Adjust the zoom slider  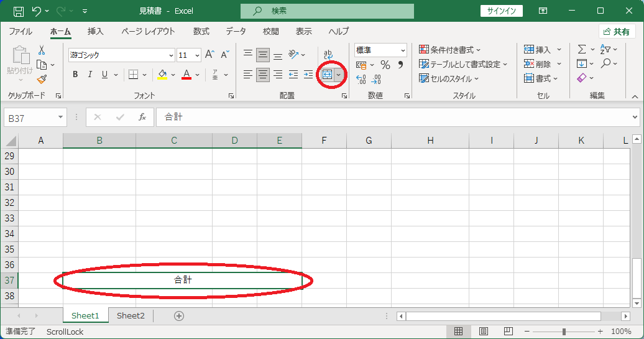coord(564,331)
